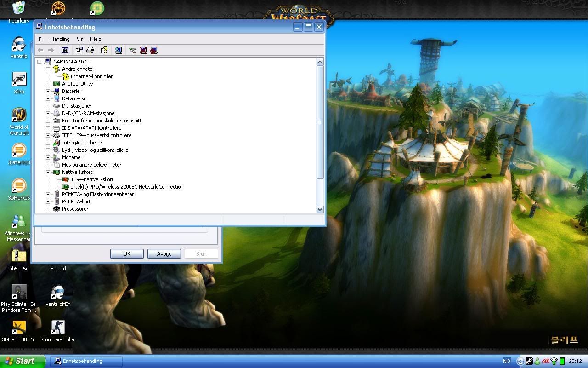The image size is (588, 368).
Task: Select Ethernet-kontroller device
Action: [x=91, y=76]
